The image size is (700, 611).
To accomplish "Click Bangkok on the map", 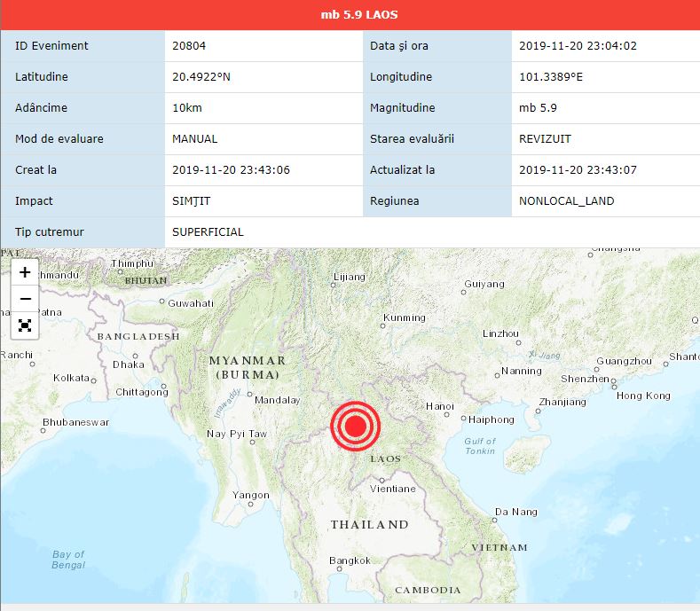I will point(350,560).
